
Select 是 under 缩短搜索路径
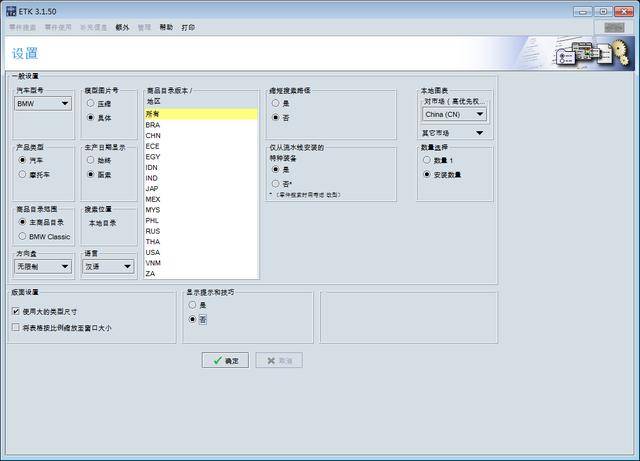click(x=276, y=103)
